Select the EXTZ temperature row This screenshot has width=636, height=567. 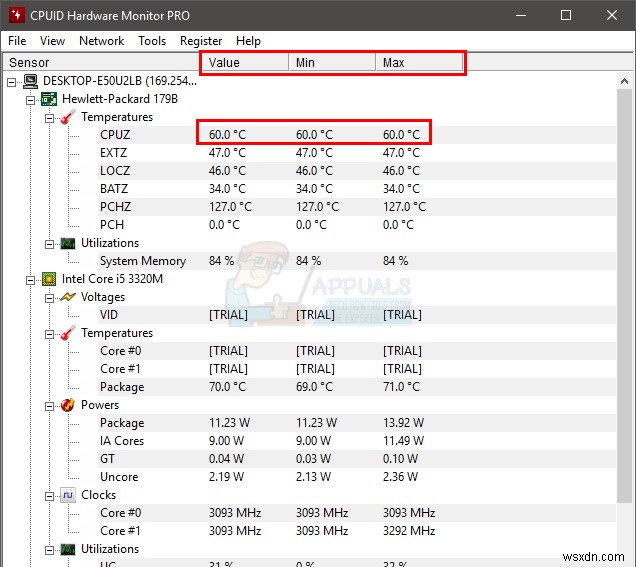click(x=357, y=153)
